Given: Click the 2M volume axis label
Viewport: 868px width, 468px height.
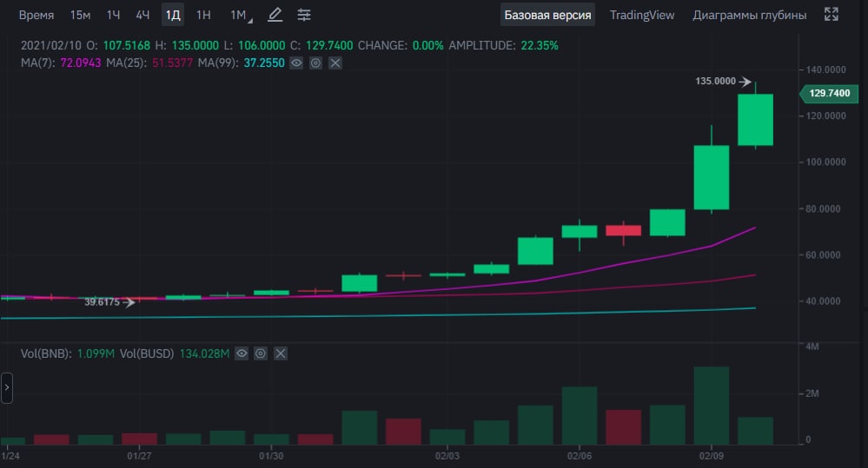Looking at the screenshot, I should 812,394.
